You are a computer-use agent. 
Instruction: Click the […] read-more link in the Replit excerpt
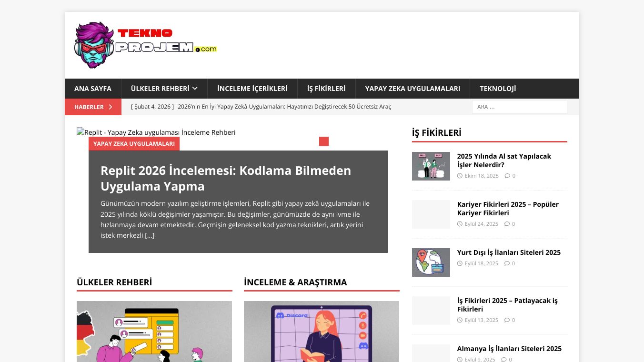tap(150, 235)
